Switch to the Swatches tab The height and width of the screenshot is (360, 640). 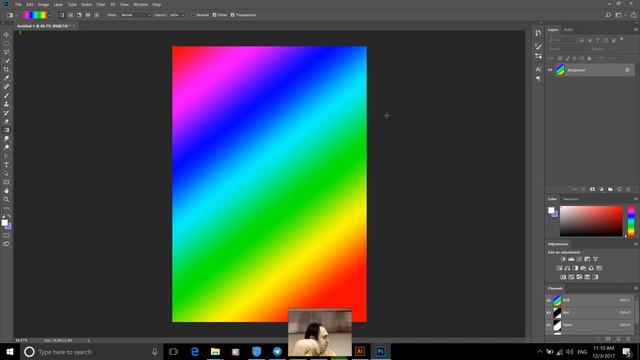(571, 199)
